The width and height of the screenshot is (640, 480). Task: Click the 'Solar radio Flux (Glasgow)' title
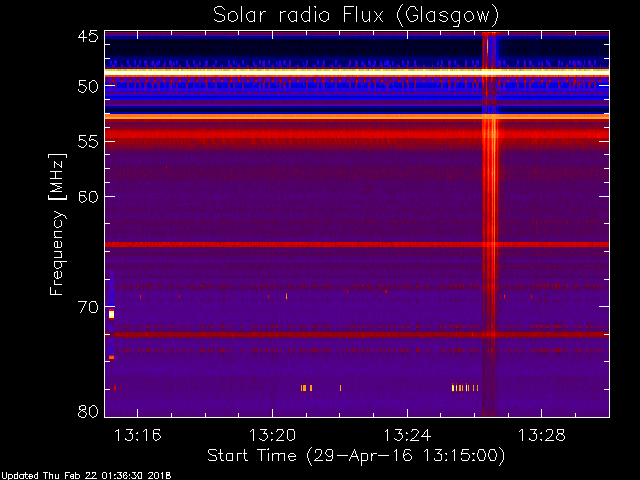[x=356, y=16]
